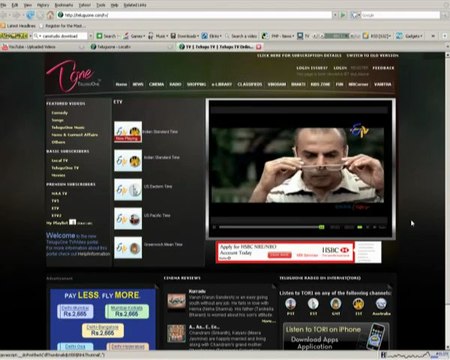Select TV9 in sidebar
The width and height of the screenshot is (450, 360).
tap(55, 201)
